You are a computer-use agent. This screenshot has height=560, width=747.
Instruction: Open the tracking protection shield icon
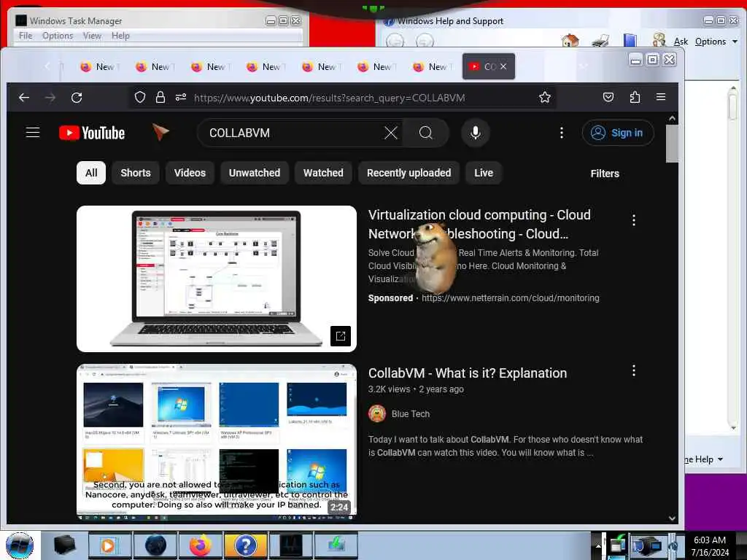139,98
